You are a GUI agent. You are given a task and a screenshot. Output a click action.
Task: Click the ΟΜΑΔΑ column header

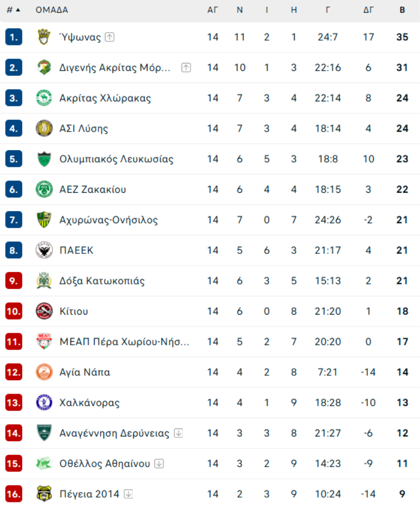point(52,10)
